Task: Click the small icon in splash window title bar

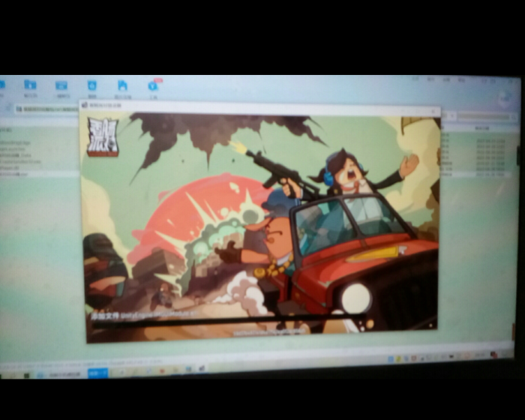Action: 85,105
